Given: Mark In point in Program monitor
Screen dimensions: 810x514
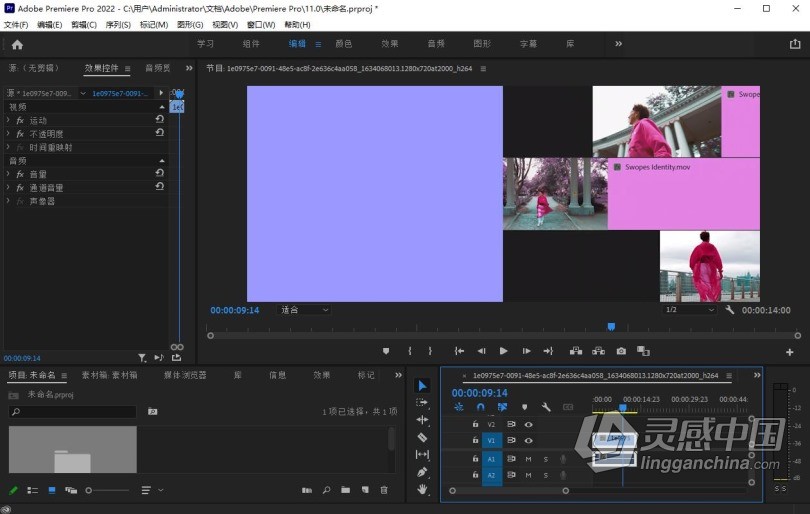Looking at the screenshot, I should point(410,351).
